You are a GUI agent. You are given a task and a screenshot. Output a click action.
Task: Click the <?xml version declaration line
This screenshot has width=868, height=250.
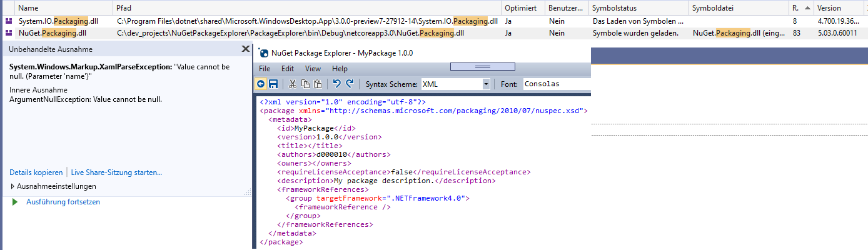pyautogui.click(x=343, y=102)
